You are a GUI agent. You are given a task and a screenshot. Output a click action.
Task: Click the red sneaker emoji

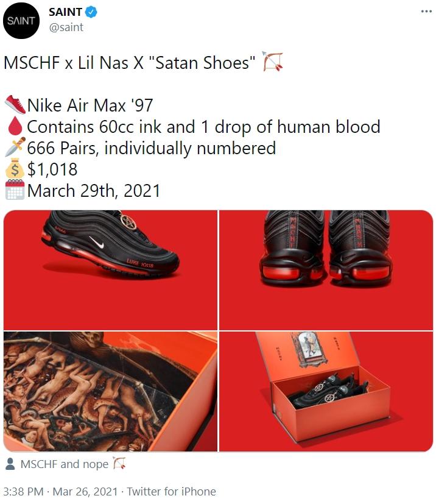coord(15,105)
